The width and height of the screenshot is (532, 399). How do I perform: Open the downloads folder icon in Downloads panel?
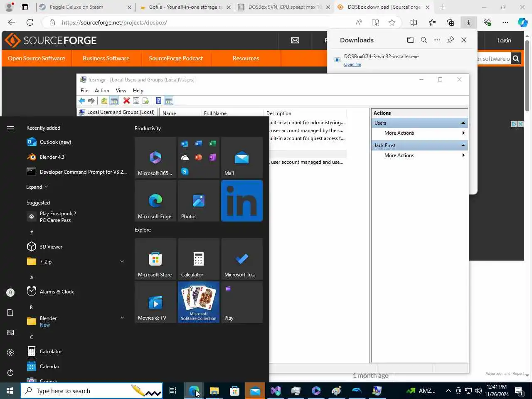pos(411,40)
